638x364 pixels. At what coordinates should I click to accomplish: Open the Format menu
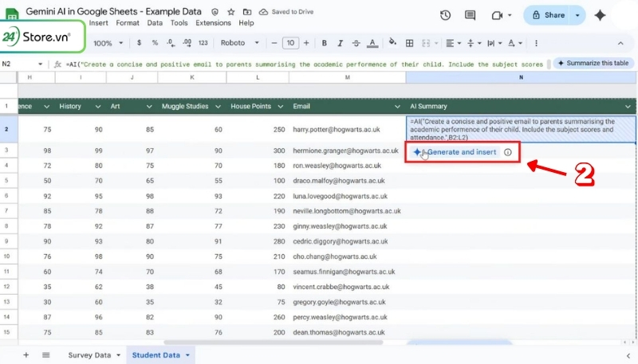128,23
